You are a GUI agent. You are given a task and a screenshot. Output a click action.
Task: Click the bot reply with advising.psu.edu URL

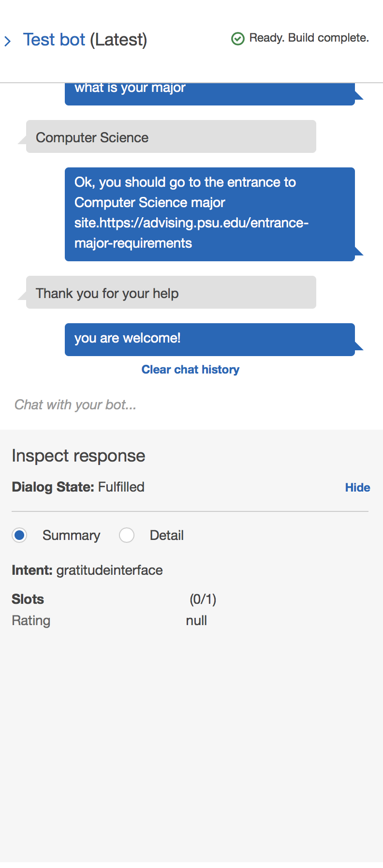coord(209,214)
